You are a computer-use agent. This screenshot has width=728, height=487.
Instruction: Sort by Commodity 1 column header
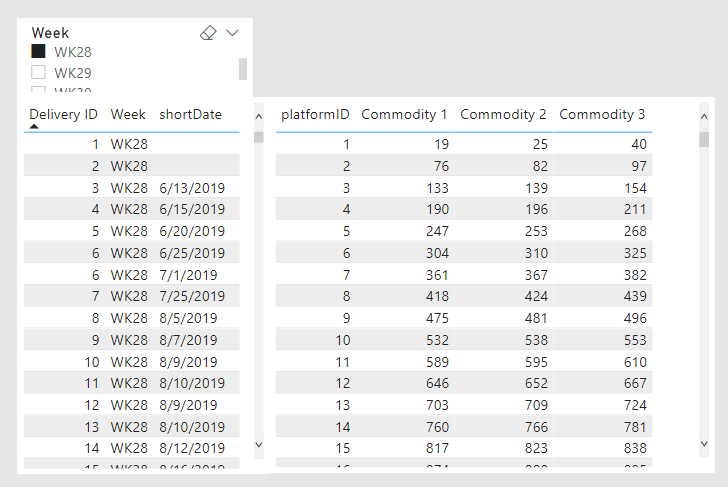(x=404, y=114)
